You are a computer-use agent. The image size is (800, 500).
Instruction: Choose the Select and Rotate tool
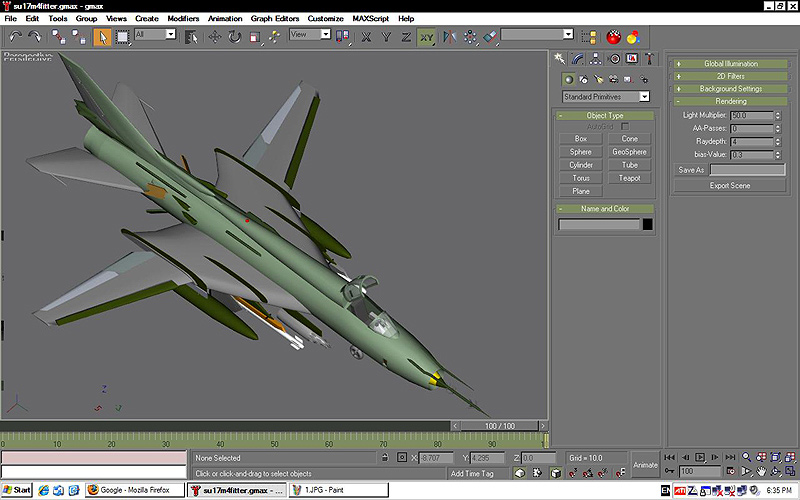click(234, 36)
